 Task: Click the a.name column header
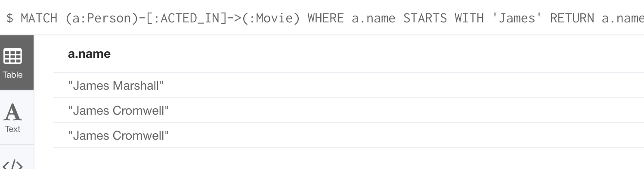(x=89, y=54)
